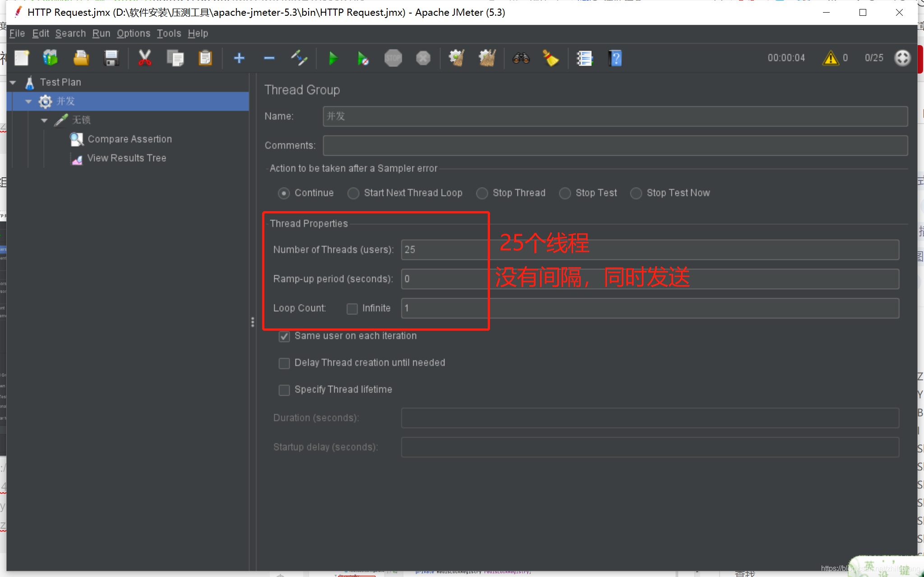
Task: Click the Add component icon
Action: (x=238, y=59)
